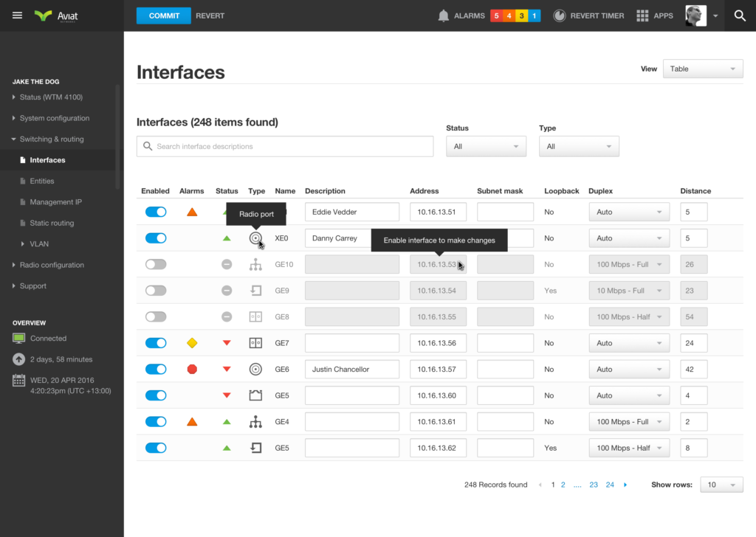This screenshot has height=537, width=756.
Task: Click the COMMIT button
Action: pos(163,15)
